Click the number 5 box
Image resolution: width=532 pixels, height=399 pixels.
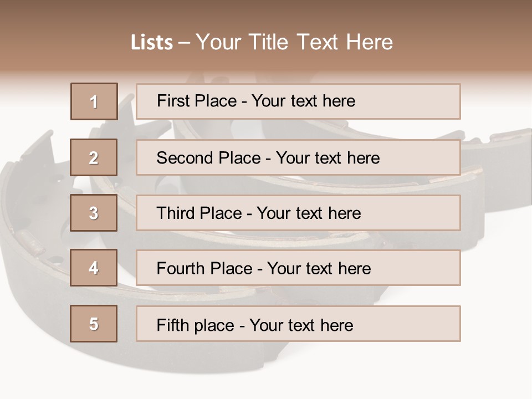[x=94, y=324]
